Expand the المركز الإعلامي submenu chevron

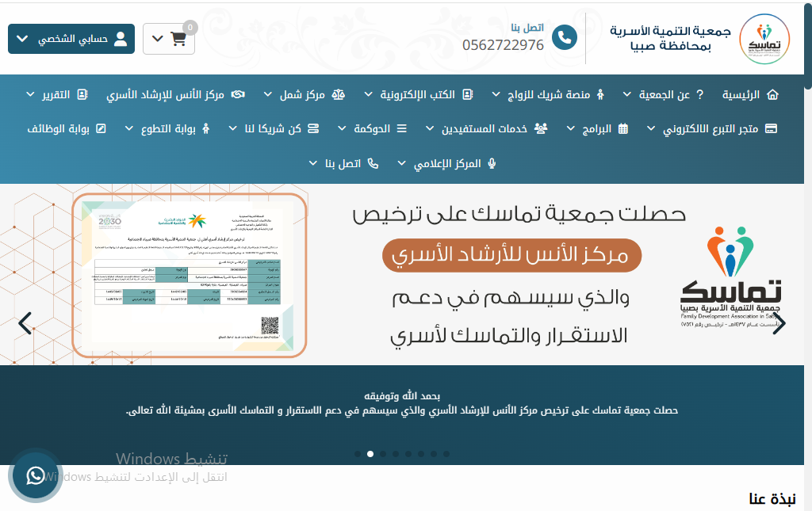[401, 163]
